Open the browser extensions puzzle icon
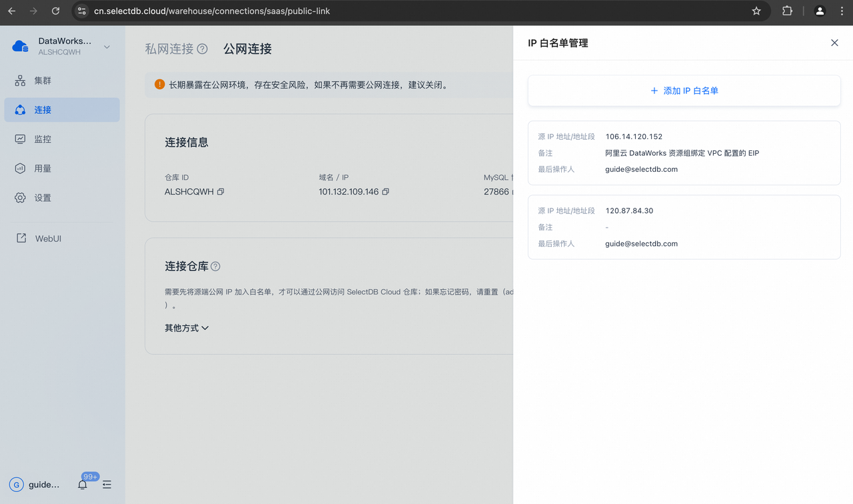The width and height of the screenshot is (853, 504). click(x=787, y=11)
